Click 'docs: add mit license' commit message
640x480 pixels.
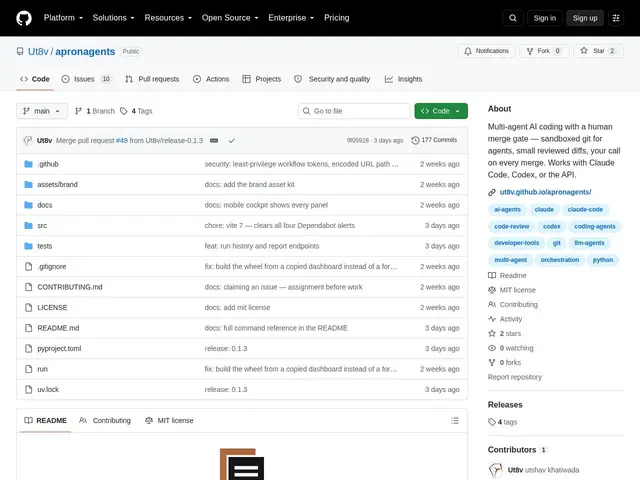pyautogui.click(x=237, y=307)
